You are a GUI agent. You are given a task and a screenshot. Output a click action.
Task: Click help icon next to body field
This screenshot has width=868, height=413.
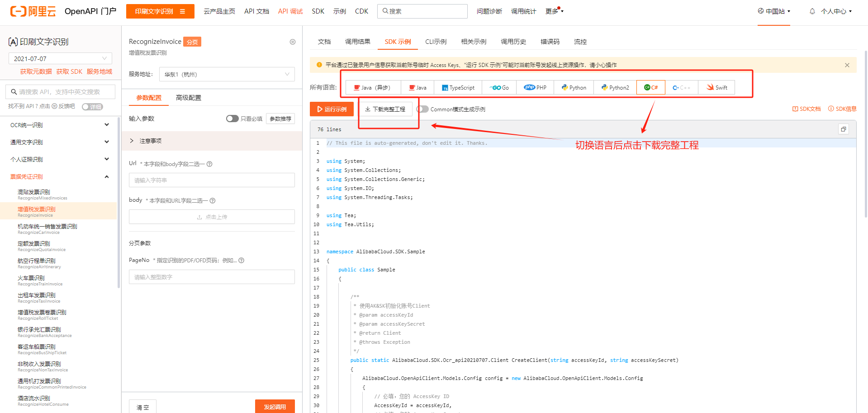point(213,201)
